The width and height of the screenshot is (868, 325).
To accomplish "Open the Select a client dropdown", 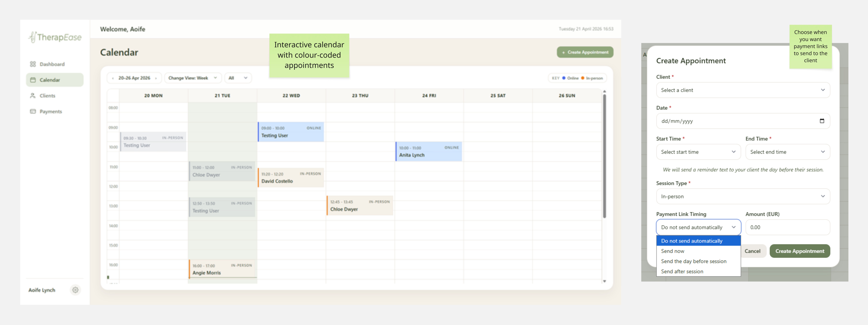I will pos(743,90).
